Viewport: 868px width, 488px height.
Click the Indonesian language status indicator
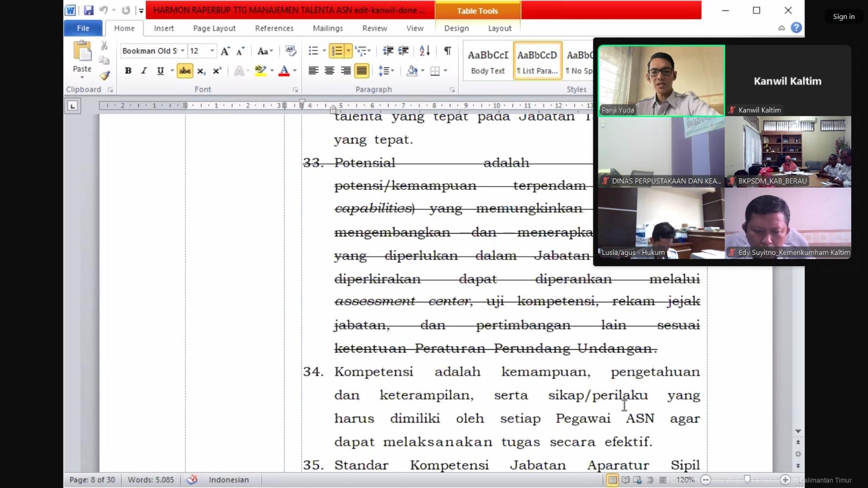pyautogui.click(x=228, y=480)
